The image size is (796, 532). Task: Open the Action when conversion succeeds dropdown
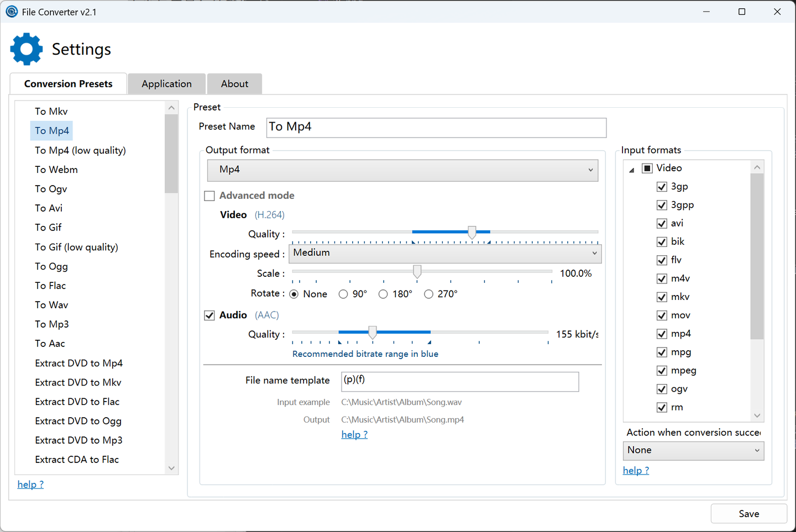pos(693,451)
